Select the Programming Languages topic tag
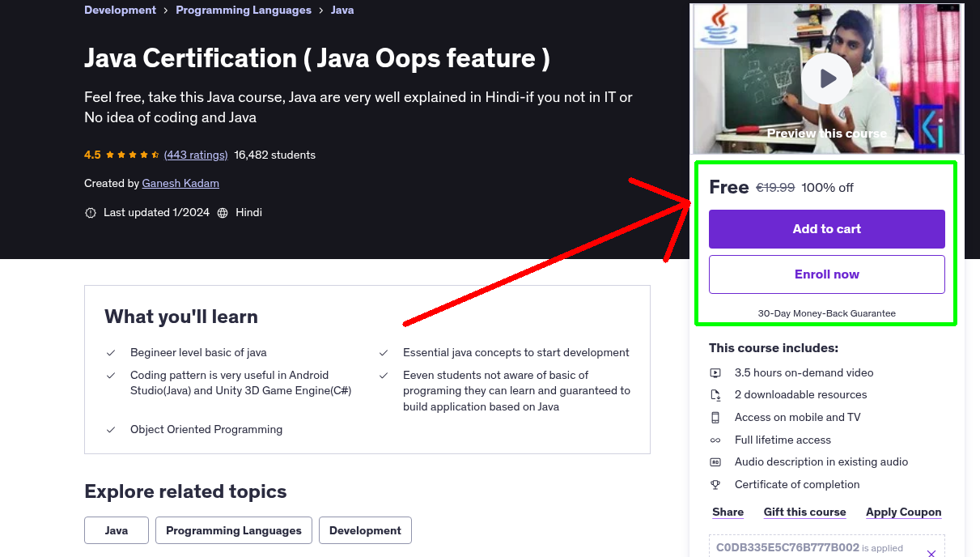Image resolution: width=980 pixels, height=557 pixels. [x=234, y=530]
